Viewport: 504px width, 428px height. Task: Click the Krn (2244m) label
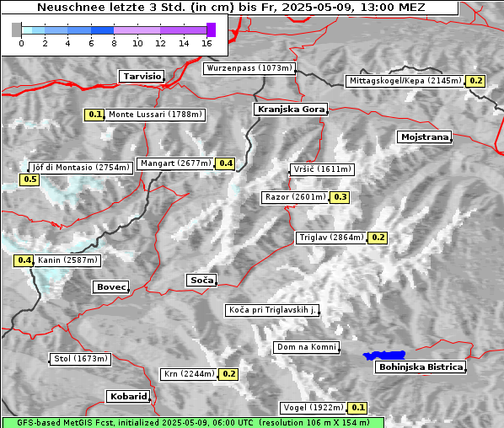189,374
